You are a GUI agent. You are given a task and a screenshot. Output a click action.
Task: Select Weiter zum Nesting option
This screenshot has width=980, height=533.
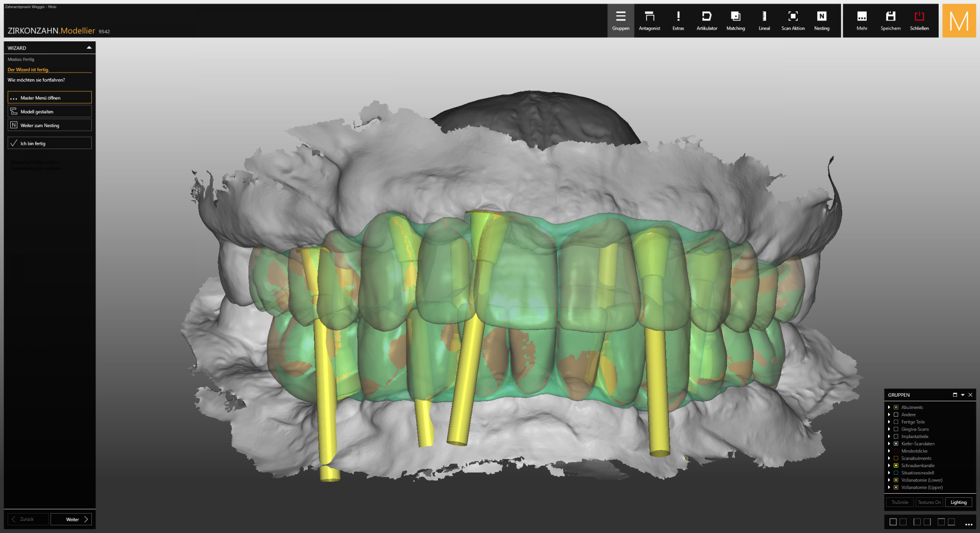50,125
